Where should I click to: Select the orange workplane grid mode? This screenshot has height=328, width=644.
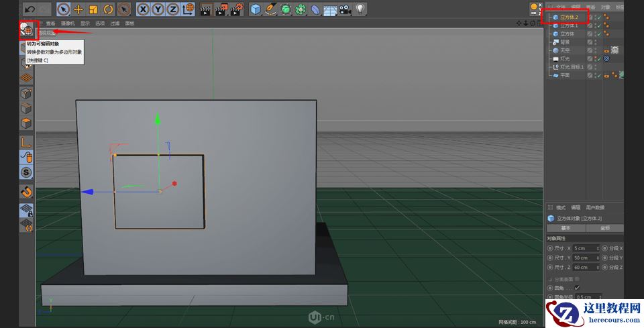(x=26, y=78)
